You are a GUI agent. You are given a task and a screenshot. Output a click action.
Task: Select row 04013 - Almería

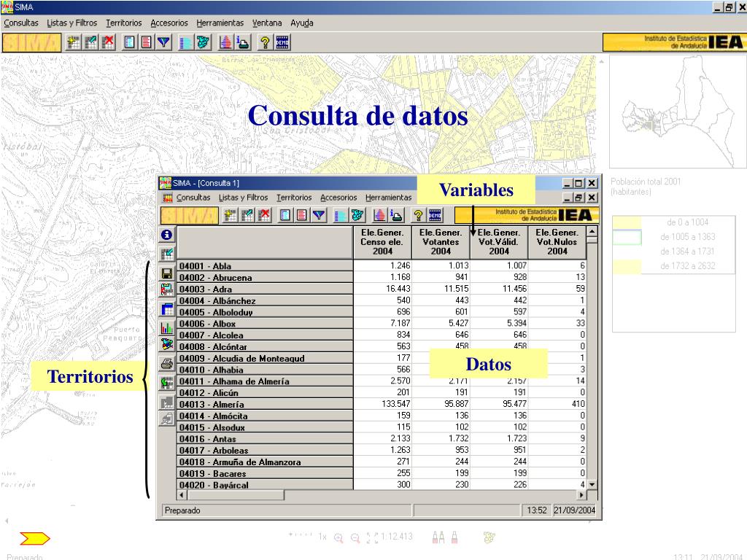[265, 404]
